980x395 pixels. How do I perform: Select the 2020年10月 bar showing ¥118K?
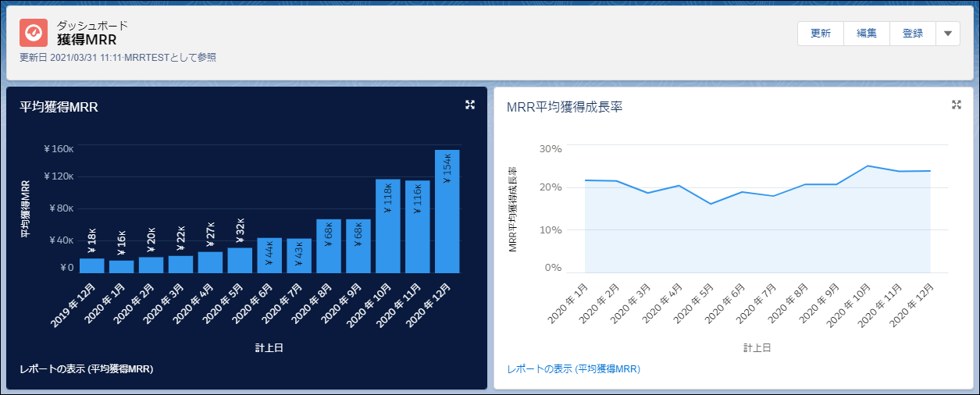coord(388,226)
